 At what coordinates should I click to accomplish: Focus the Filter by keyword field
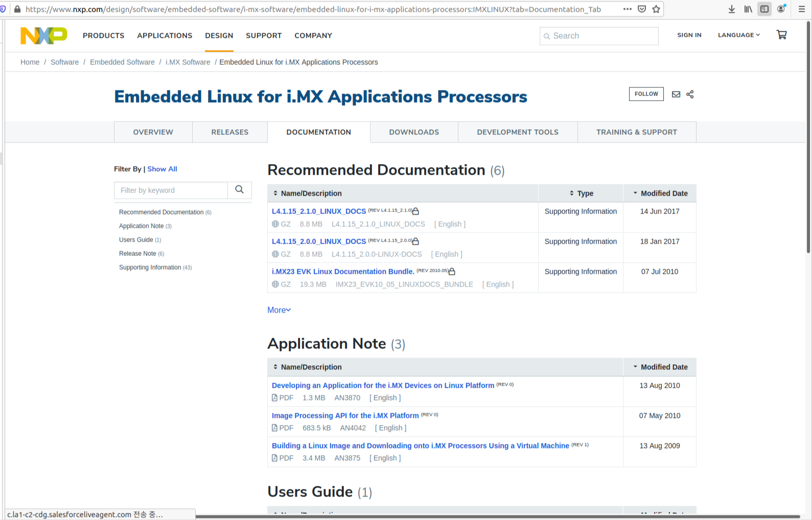point(171,190)
